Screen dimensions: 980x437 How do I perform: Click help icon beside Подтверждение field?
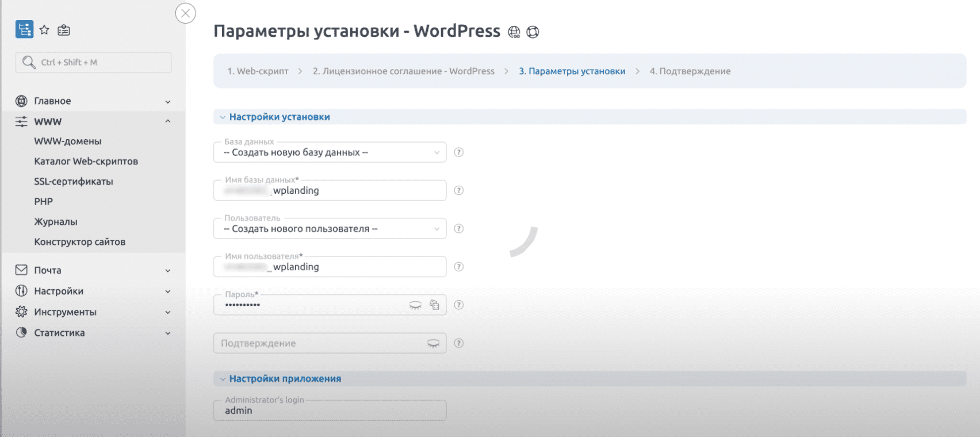459,343
